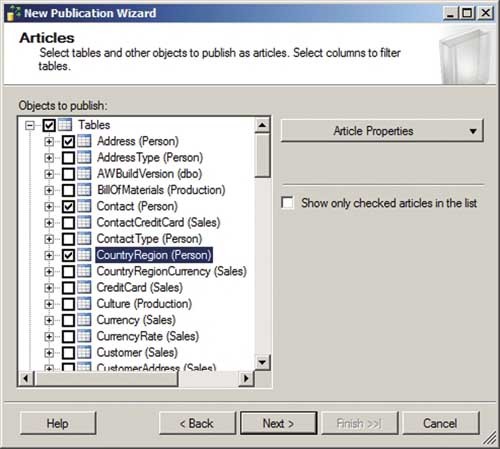Image resolution: width=500 pixels, height=449 pixels.
Task: Expand the Customer (Sales) node
Action: (49, 353)
